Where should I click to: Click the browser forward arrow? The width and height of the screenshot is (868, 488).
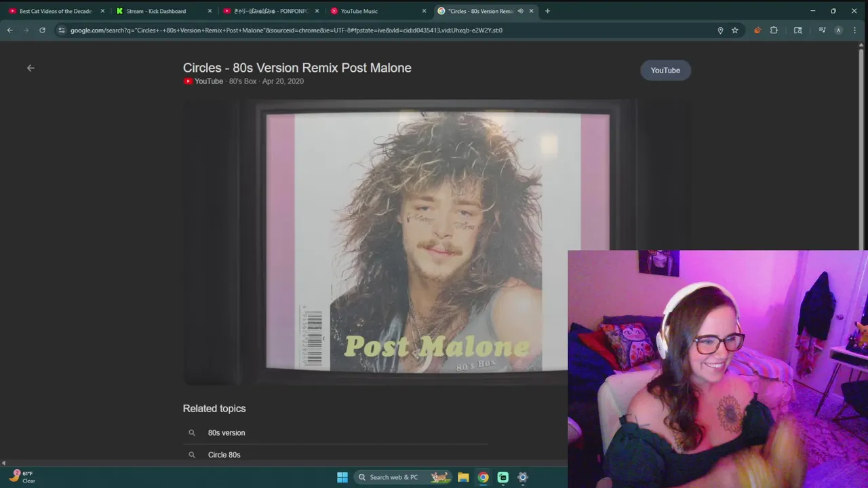[x=26, y=30]
